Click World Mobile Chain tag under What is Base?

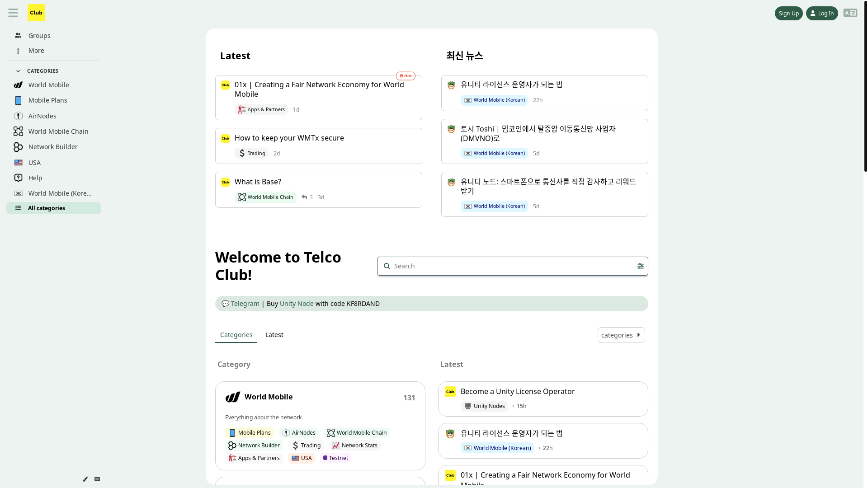pos(265,197)
